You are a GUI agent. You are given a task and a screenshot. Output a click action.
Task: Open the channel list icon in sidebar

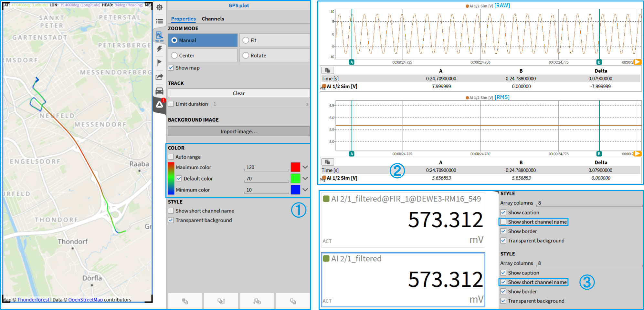(x=159, y=21)
